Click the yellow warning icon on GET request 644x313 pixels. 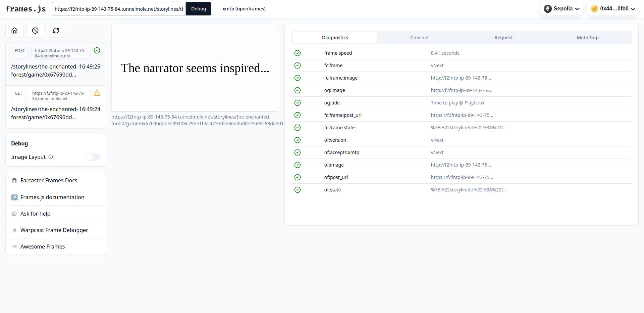tap(97, 93)
